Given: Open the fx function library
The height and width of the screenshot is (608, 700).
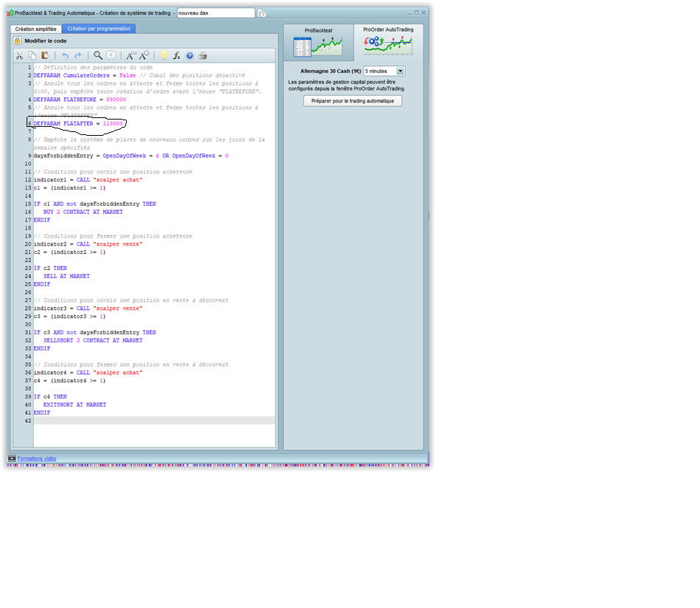Looking at the screenshot, I should 177,56.
